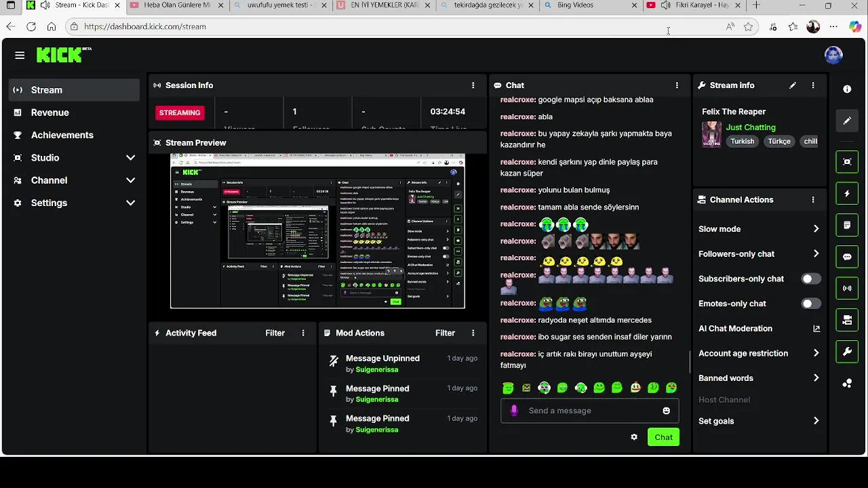Click the chat panel scrollbar
Image resolution: width=868 pixels, height=488 pixels.
tap(689, 361)
